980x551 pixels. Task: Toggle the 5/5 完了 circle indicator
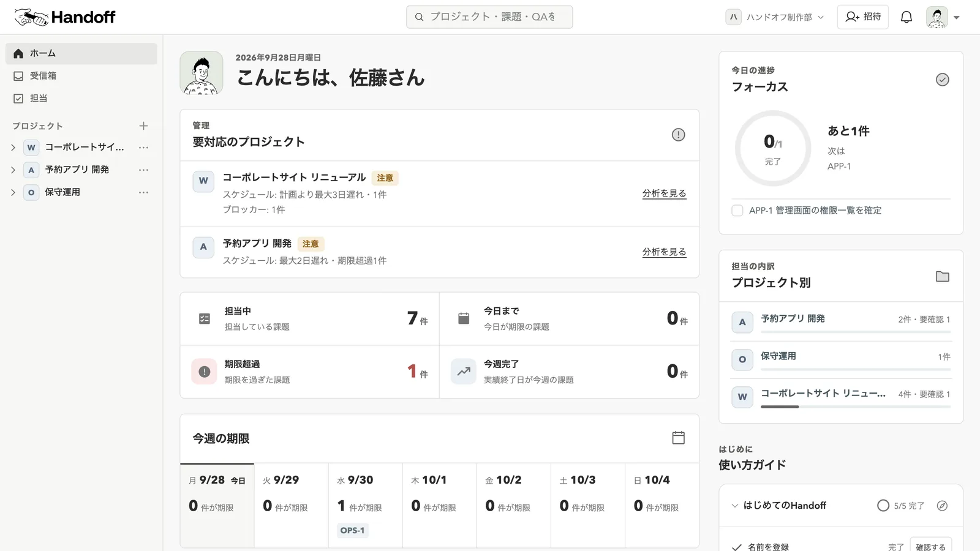click(883, 506)
